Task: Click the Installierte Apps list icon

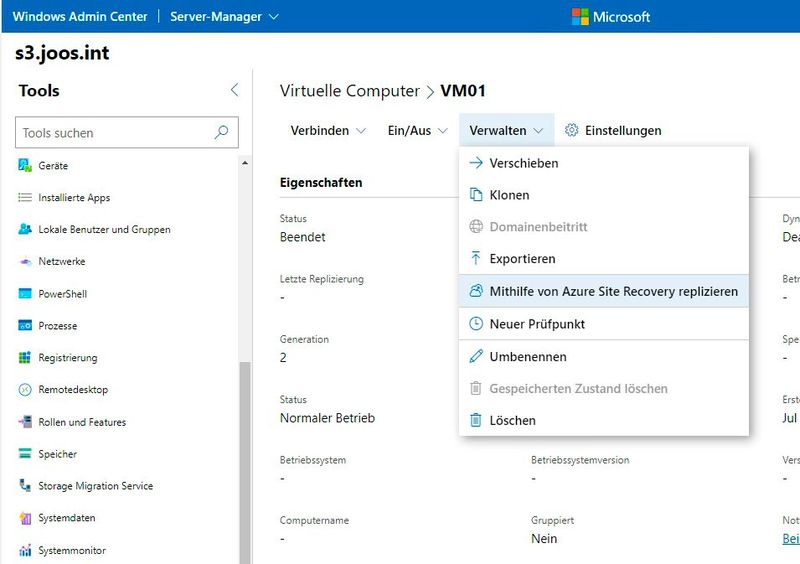Action: point(25,198)
